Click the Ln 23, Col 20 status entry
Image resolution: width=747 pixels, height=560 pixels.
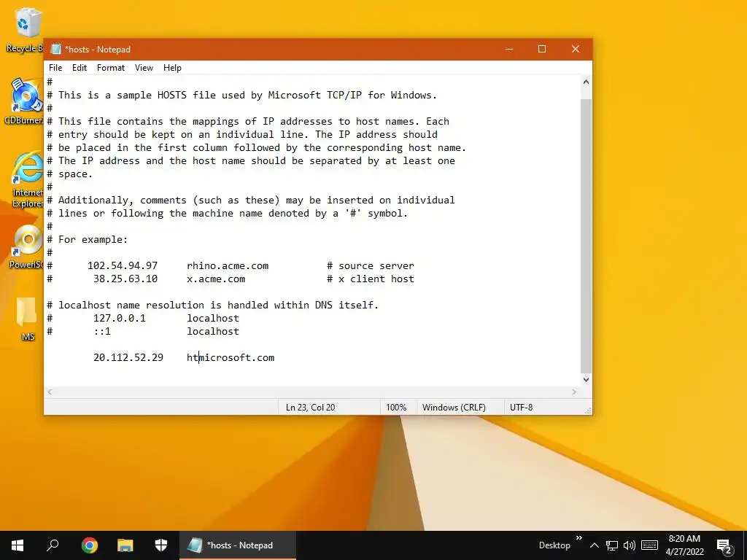coord(310,407)
